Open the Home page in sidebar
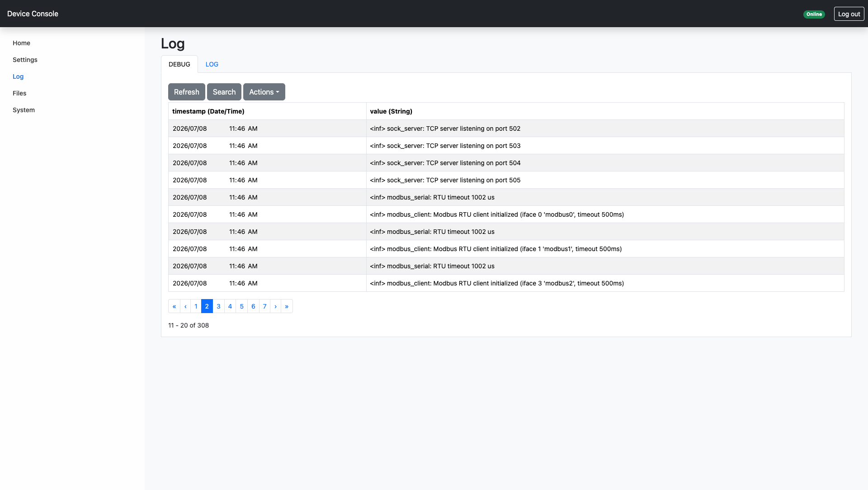 click(x=21, y=43)
